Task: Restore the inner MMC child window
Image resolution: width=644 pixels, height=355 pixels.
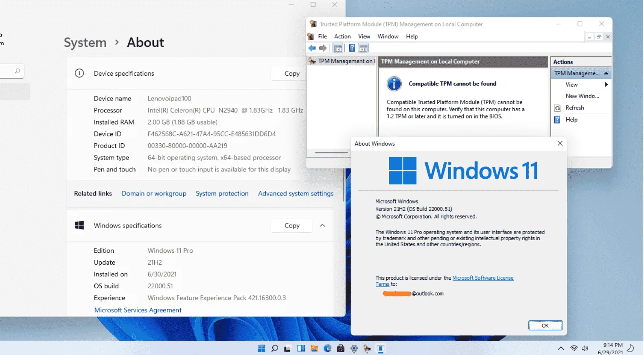Action: [598, 37]
